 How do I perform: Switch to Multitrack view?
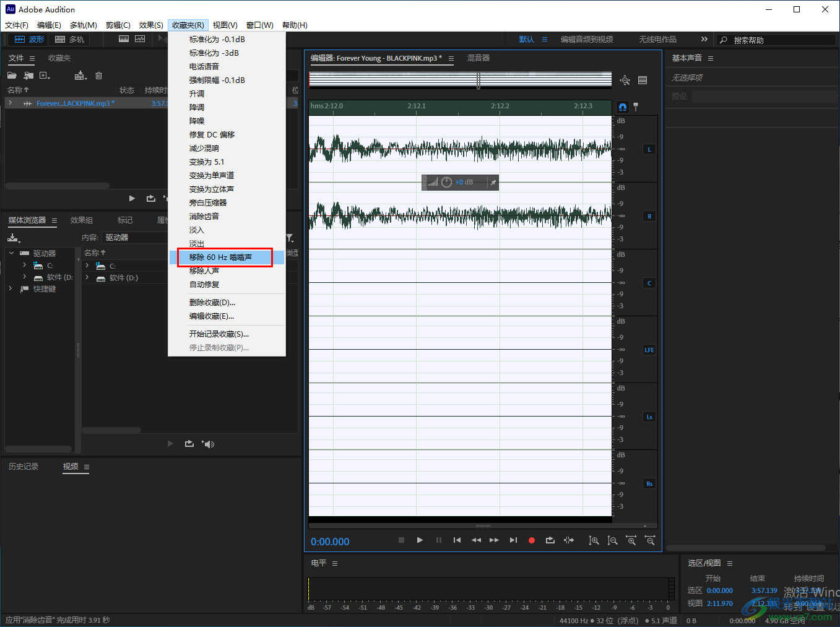[69, 39]
